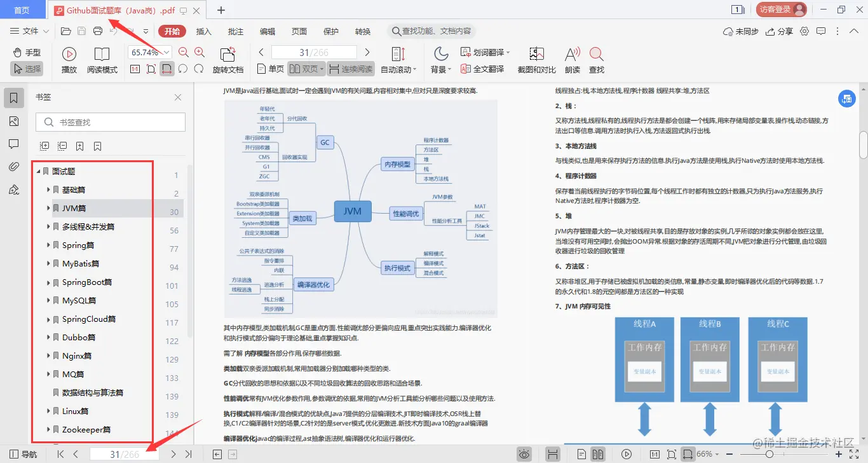Open the comments panel from the left sidebar
The image size is (868, 463).
click(x=14, y=143)
